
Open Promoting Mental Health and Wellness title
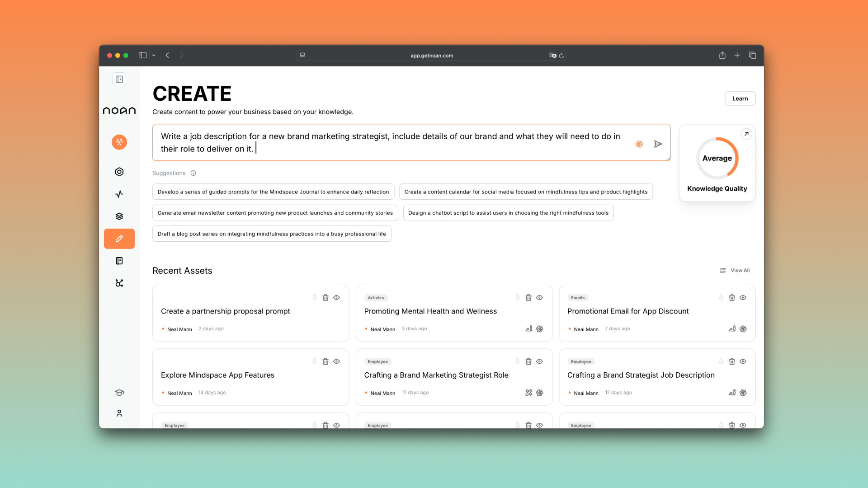[430, 311]
